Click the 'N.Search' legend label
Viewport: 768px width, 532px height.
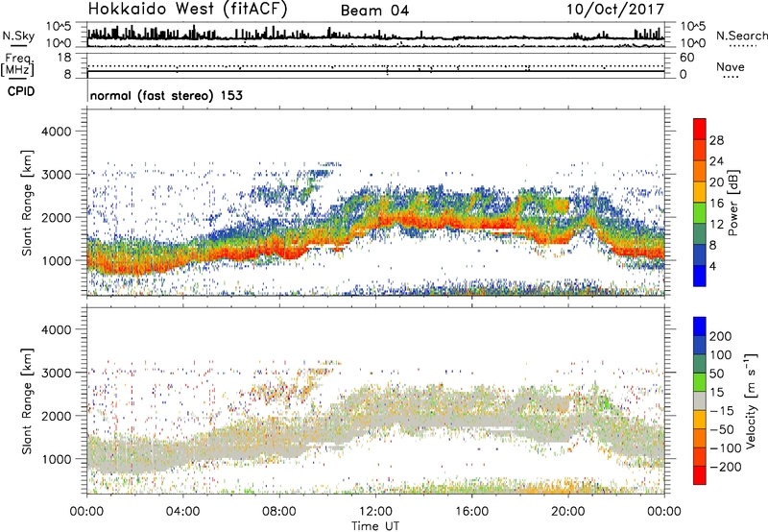pos(741,36)
